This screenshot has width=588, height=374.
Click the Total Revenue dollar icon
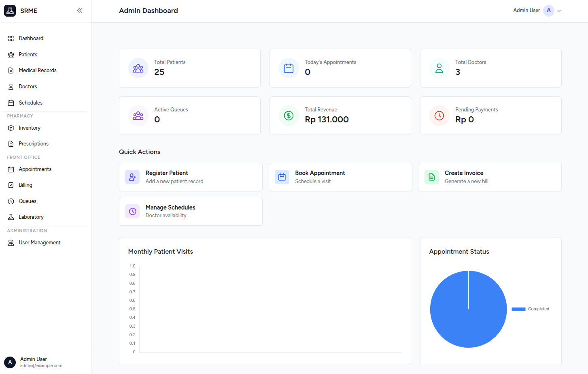pos(289,115)
